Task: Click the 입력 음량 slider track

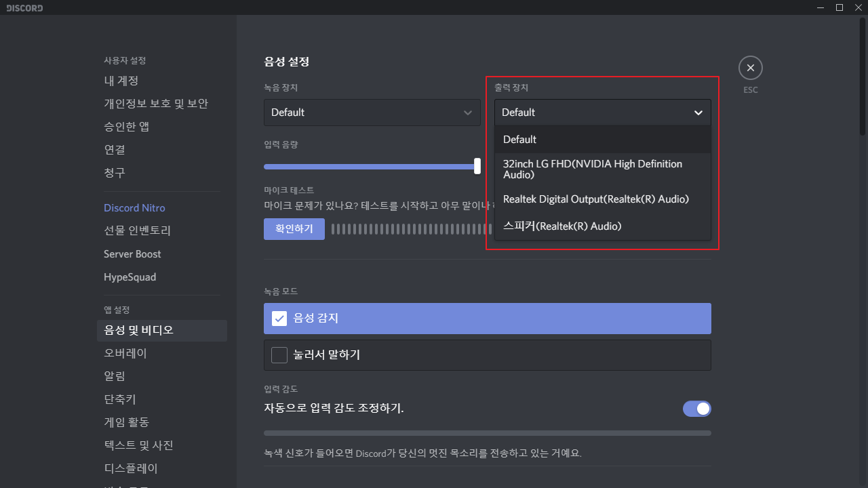Action: coord(372,166)
